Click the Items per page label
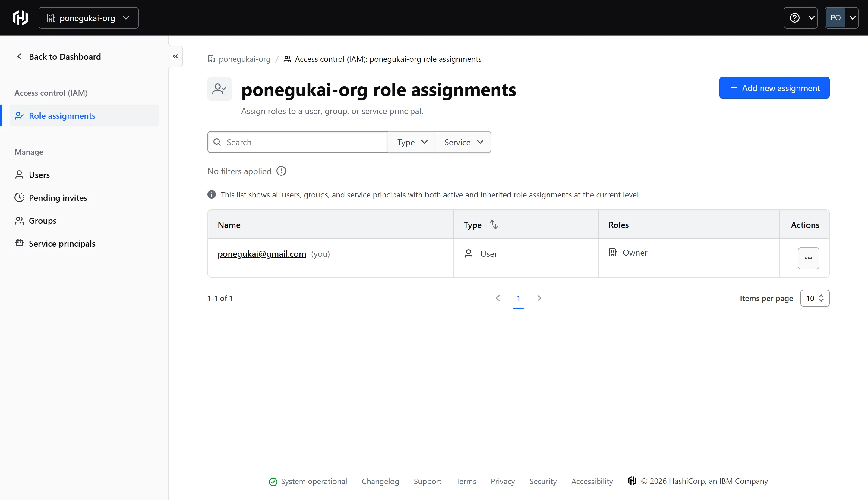Viewport: 868px width, 500px height. [766, 298]
